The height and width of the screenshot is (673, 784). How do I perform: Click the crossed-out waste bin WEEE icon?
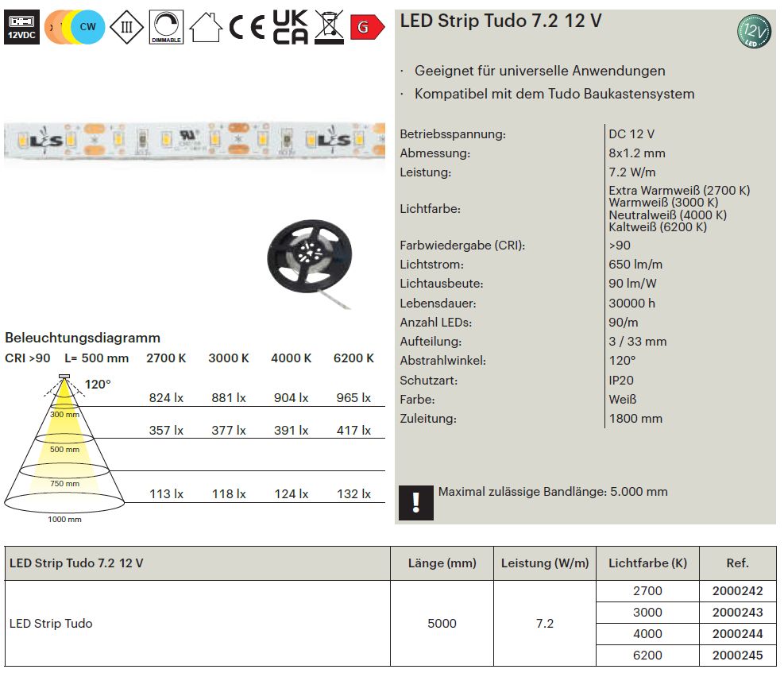(x=329, y=27)
